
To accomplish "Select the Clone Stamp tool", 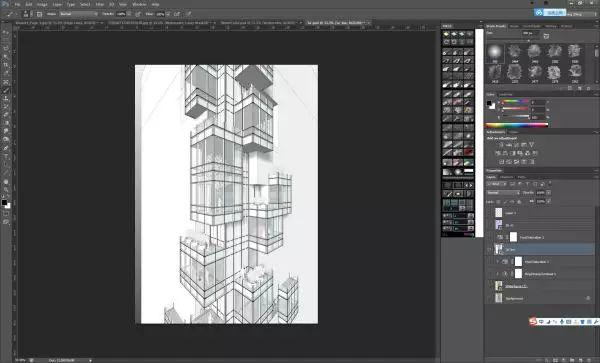I will [x=6, y=99].
